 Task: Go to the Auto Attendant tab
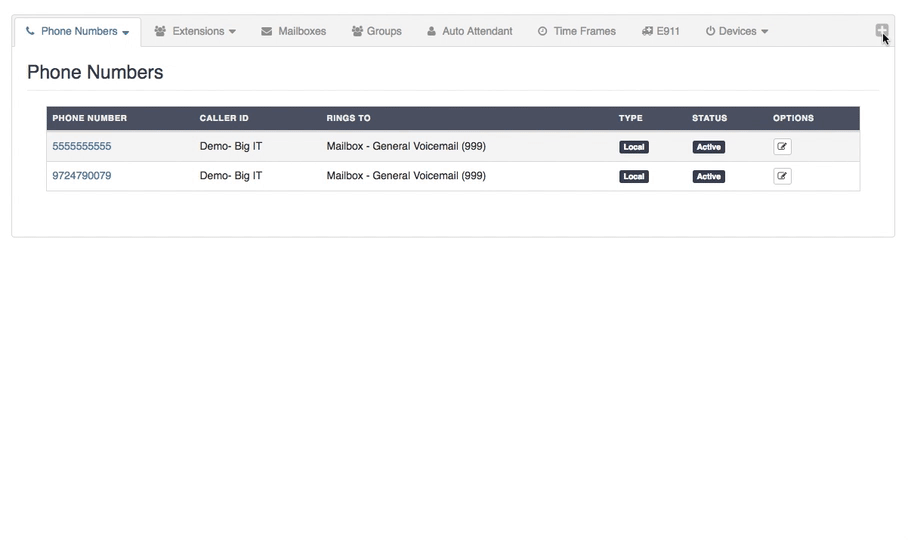click(x=469, y=31)
